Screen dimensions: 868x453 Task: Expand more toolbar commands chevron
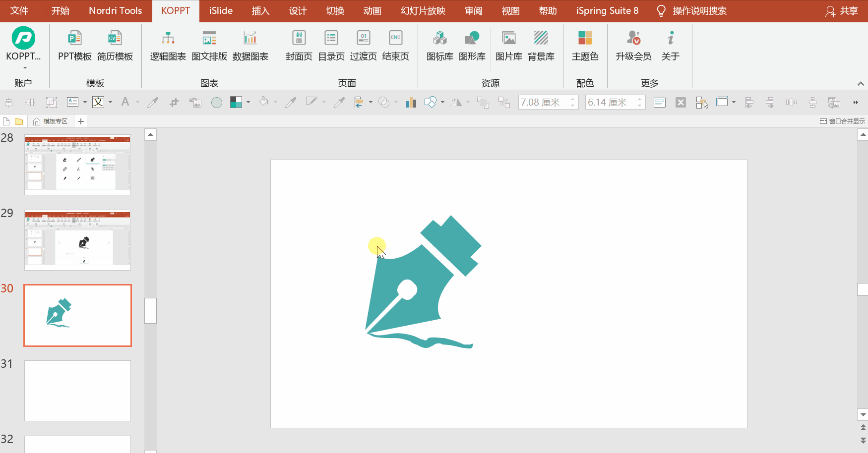[x=856, y=103]
